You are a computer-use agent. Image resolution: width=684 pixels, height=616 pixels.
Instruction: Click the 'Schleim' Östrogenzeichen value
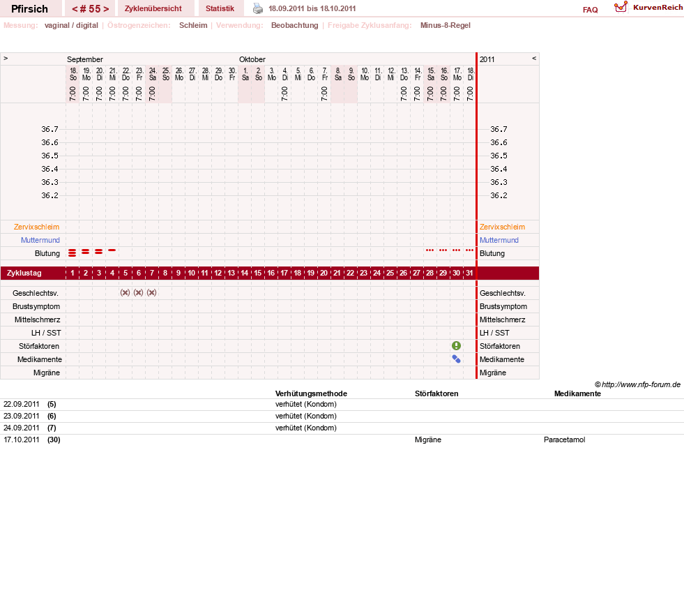[x=193, y=25]
